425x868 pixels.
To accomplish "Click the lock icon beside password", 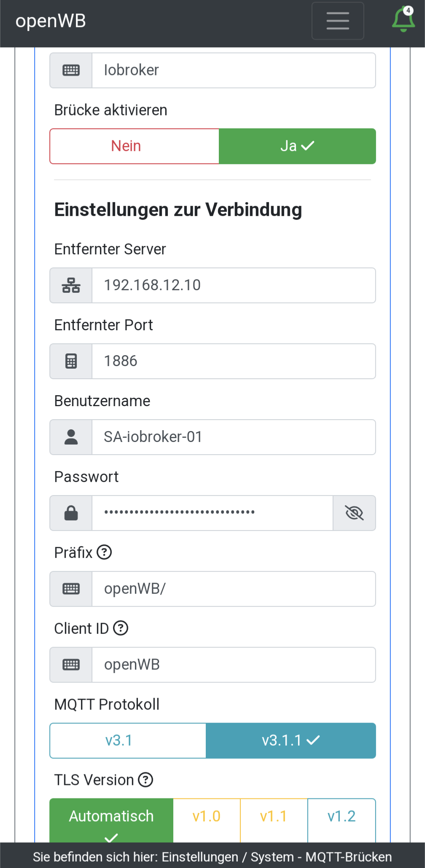I will pyautogui.click(x=71, y=513).
